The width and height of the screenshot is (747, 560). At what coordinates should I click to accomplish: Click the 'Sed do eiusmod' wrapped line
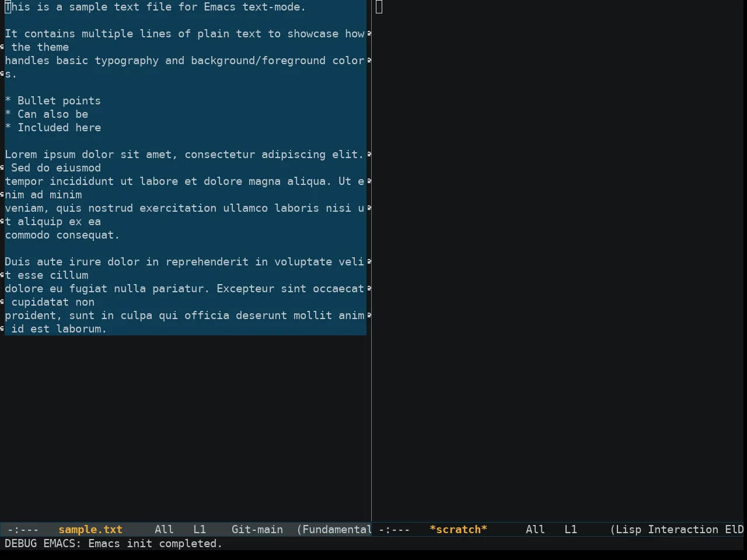tap(56, 168)
